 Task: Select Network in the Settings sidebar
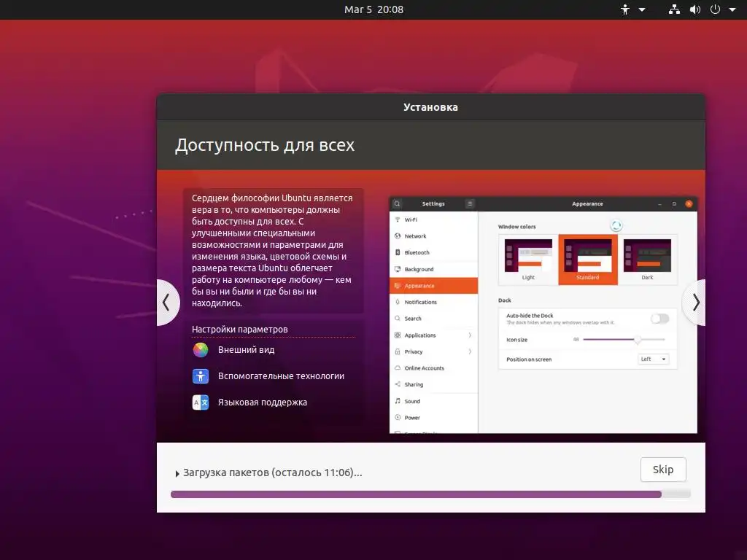tap(433, 236)
